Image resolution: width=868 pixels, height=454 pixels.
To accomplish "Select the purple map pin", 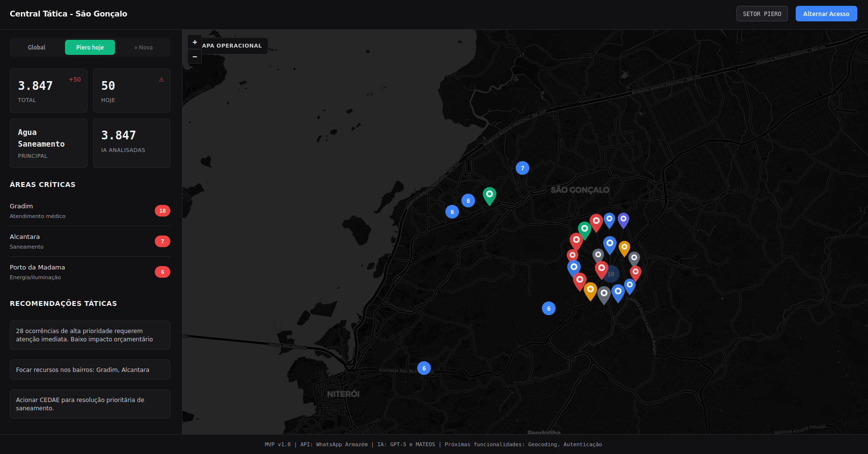I will (x=623, y=220).
